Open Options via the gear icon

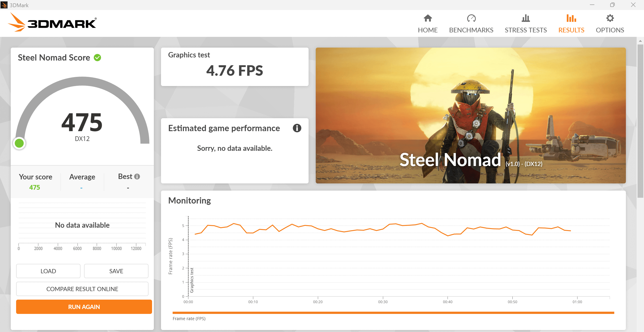(x=610, y=18)
